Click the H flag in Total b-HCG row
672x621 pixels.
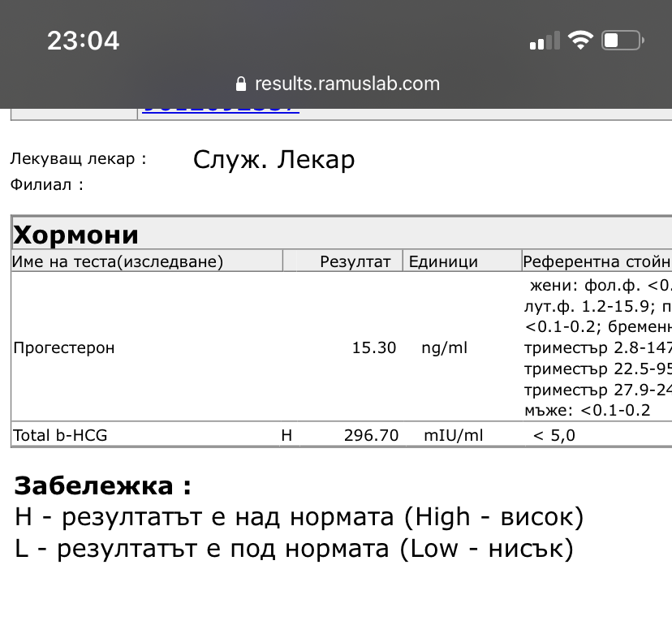click(286, 435)
